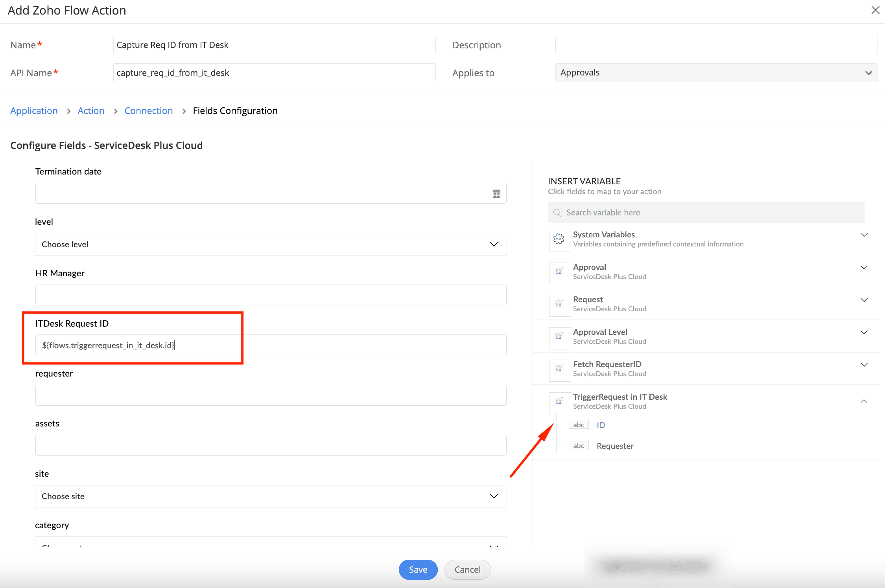Click the HR Manager input field
This screenshot has height=588, width=885.
coord(271,295)
